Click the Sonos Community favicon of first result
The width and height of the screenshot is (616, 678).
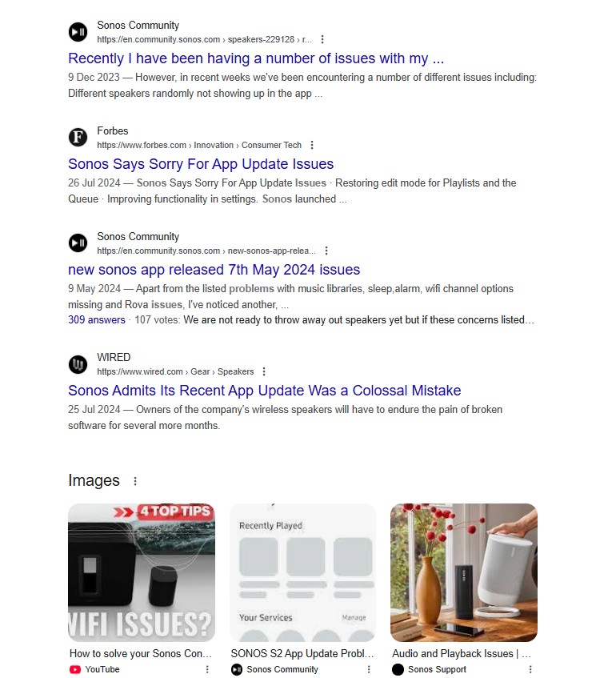[x=78, y=32]
